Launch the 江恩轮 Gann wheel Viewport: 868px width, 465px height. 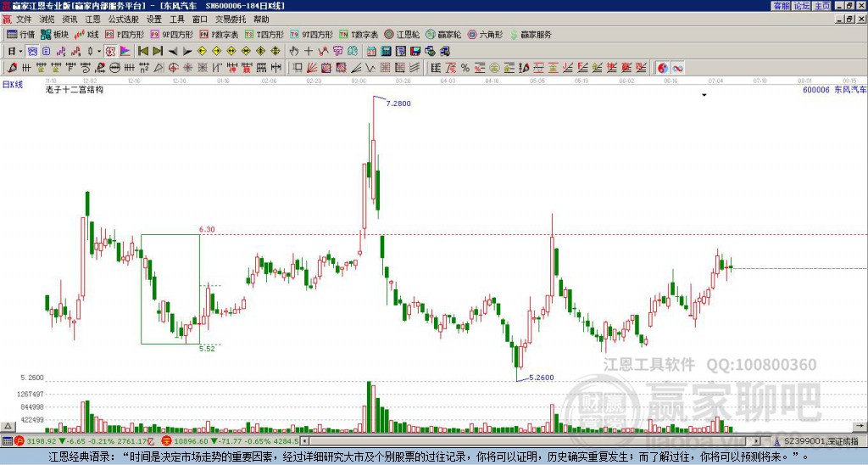(402, 34)
